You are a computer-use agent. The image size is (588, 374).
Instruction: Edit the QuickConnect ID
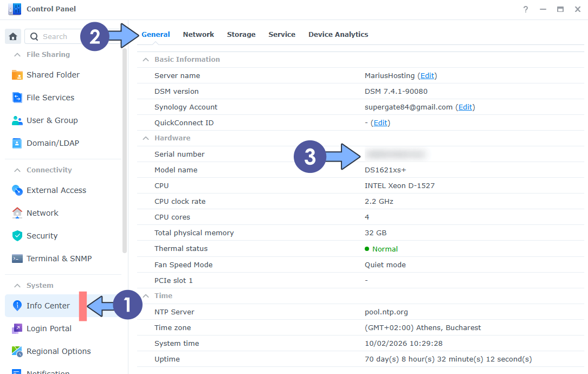380,123
